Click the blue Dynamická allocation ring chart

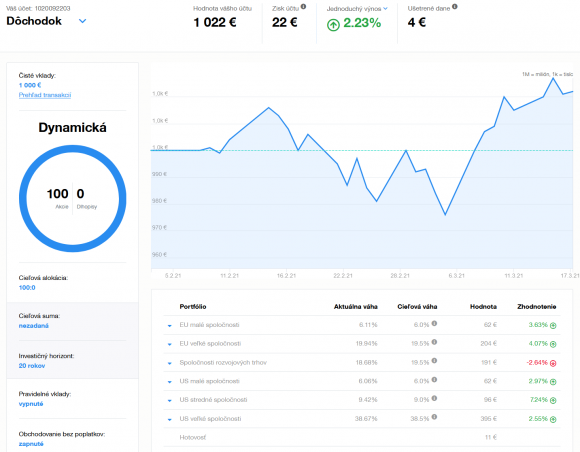tap(72, 199)
